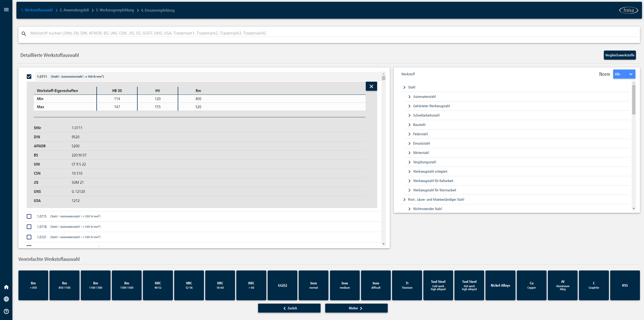644x320 pixels.
Task: Enable checkbox for material 1.0718
Action: pos(29,226)
